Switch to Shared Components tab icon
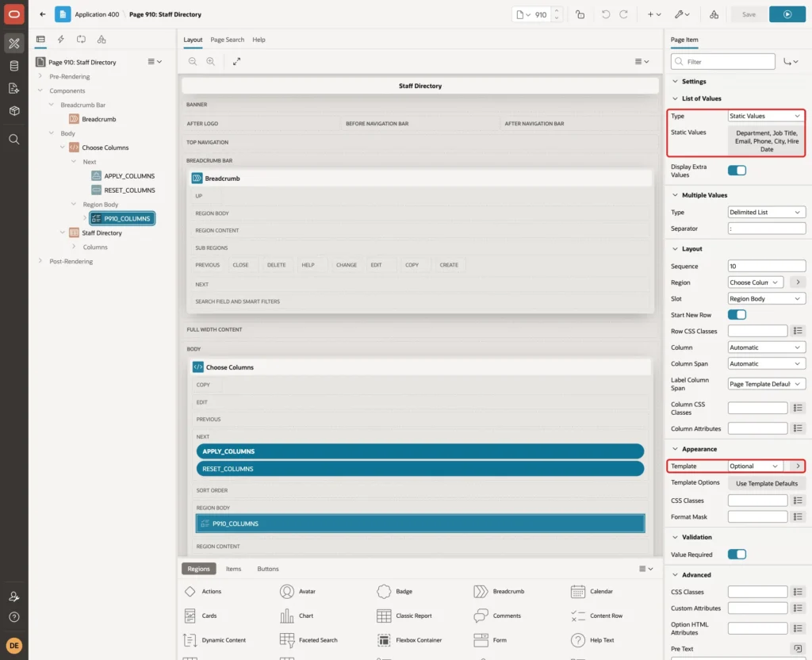The image size is (812, 660). point(101,40)
